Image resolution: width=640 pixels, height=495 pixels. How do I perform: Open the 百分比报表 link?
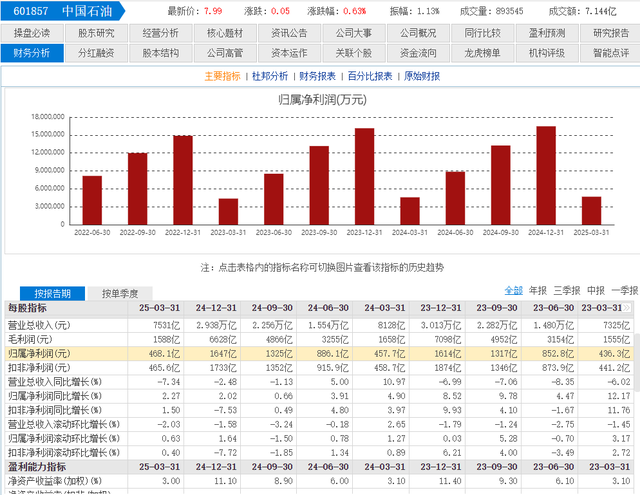coord(370,76)
